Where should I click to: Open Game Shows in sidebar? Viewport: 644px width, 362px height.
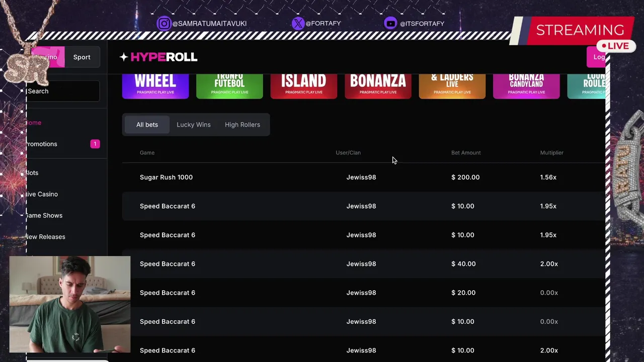(x=44, y=215)
